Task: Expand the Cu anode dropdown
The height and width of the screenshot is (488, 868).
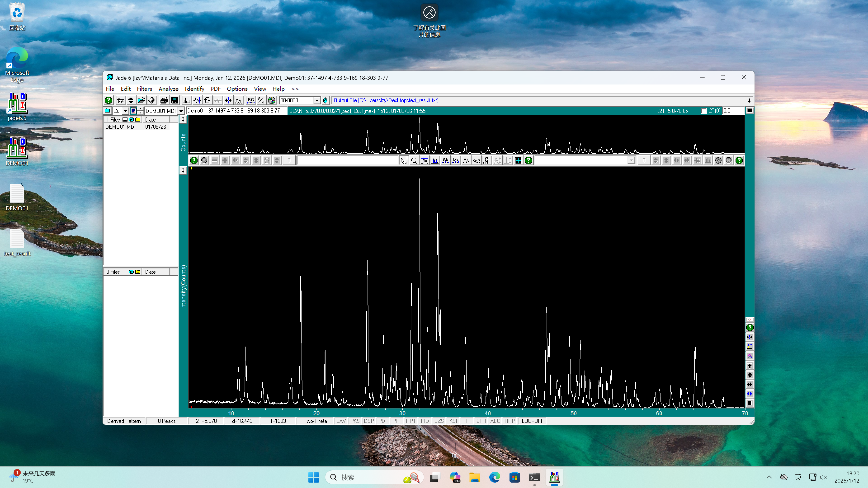Action: tap(125, 111)
